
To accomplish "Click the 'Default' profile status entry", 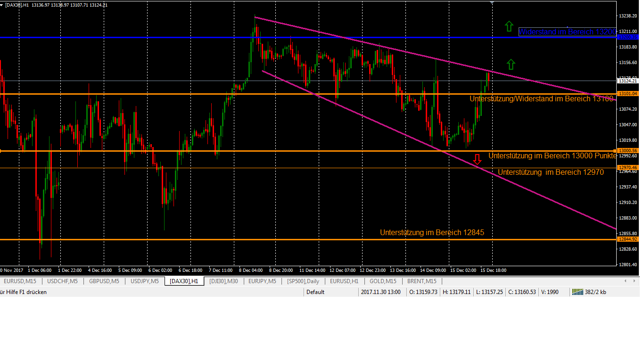I will [x=315, y=292].
